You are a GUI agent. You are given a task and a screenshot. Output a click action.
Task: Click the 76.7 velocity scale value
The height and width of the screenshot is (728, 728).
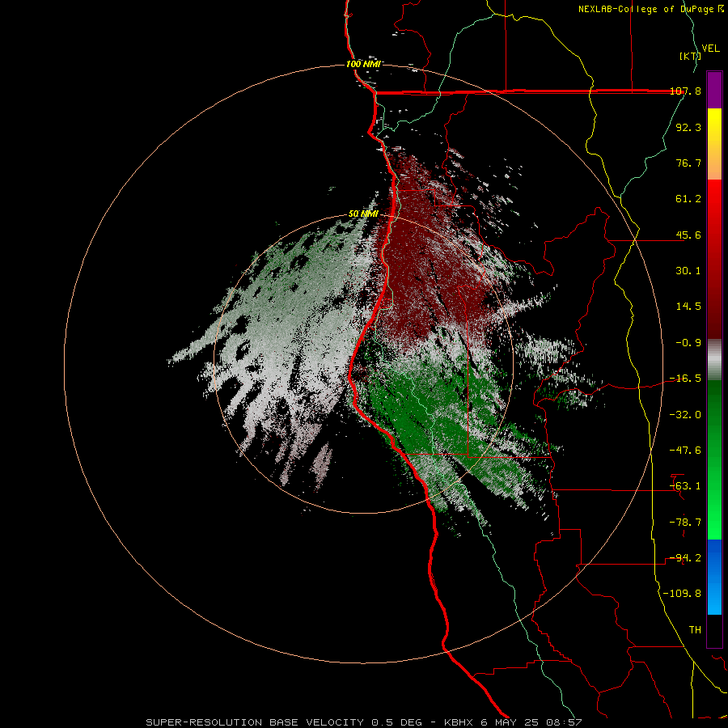688,163
